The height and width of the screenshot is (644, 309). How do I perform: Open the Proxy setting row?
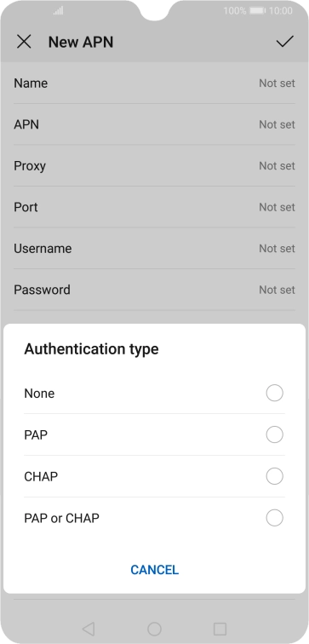point(154,166)
